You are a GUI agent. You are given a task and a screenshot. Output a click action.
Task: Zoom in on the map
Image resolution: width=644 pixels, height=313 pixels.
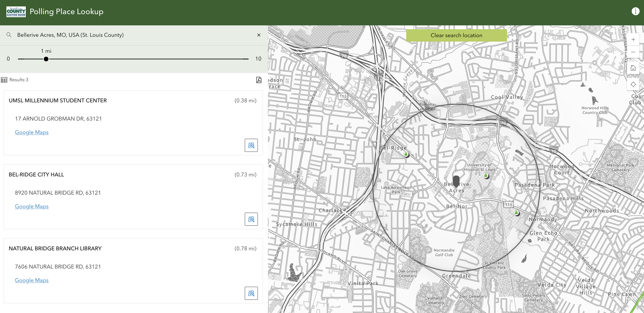tap(633, 40)
